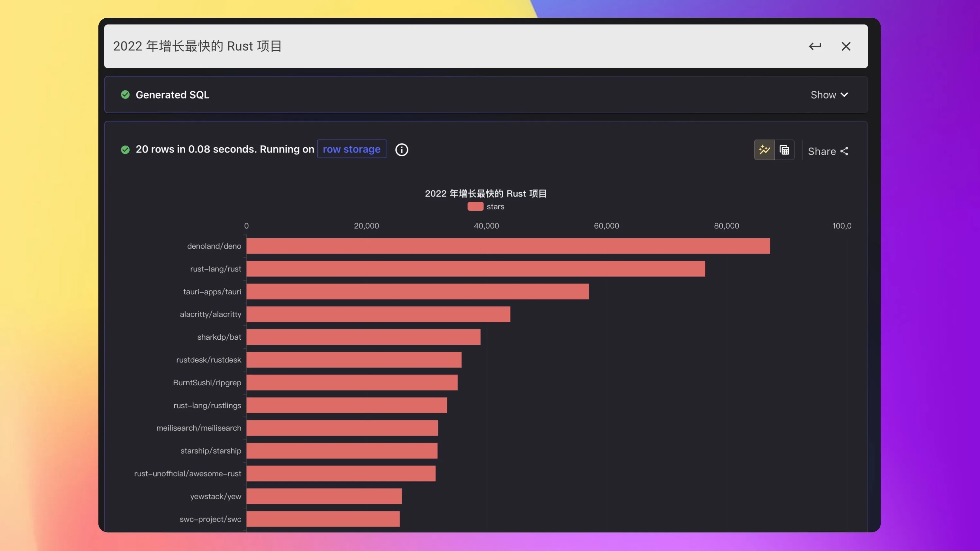Click the enter/submit arrow icon
Image resolution: width=980 pixels, height=551 pixels.
click(x=815, y=46)
